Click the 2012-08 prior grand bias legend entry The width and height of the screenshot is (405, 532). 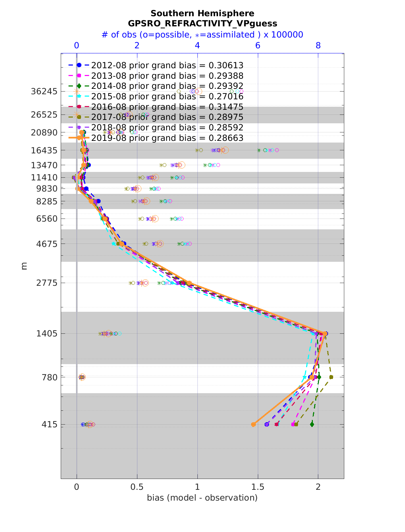[167, 65]
